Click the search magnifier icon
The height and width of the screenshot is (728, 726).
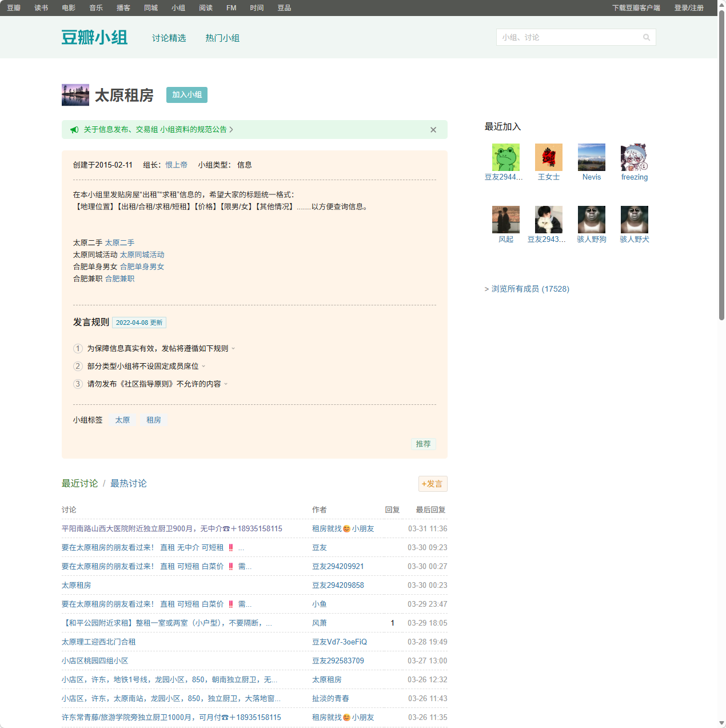(647, 38)
